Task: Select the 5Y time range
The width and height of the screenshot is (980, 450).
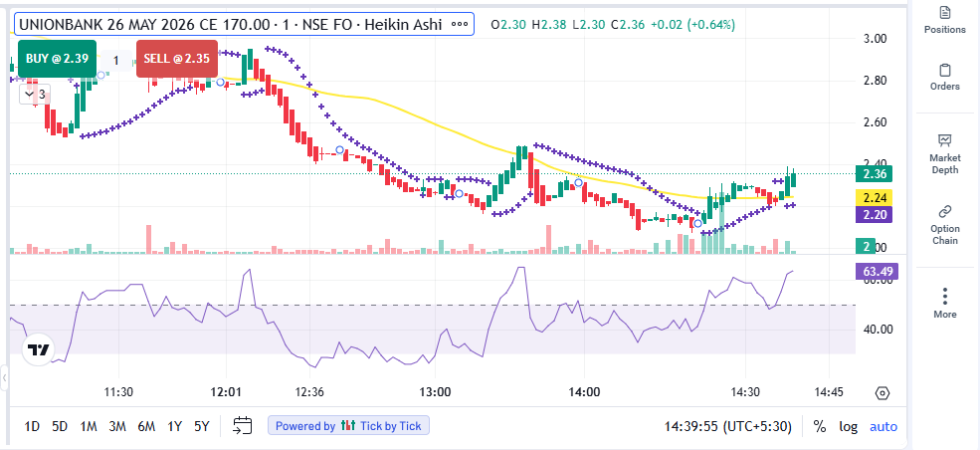Action: [x=201, y=427]
